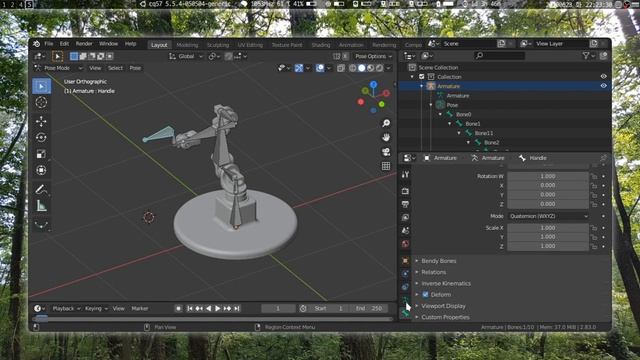Activate the Rotate tool
Image resolution: width=640 pixels, height=360 pixels.
point(41,138)
